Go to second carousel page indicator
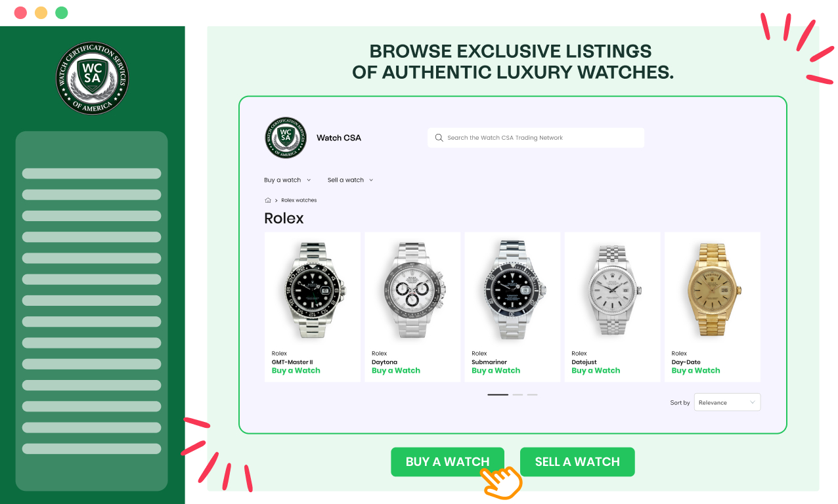This screenshot has height=504, width=838. (x=518, y=395)
